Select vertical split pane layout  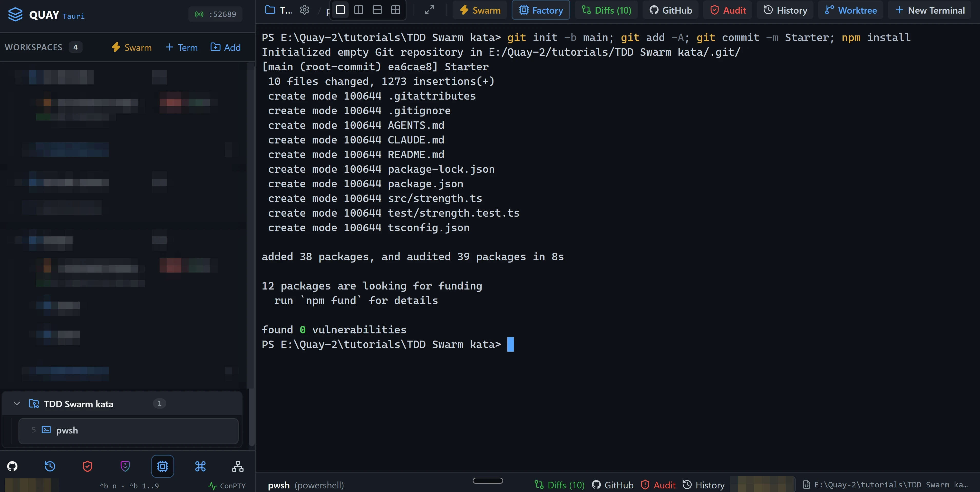click(x=359, y=10)
